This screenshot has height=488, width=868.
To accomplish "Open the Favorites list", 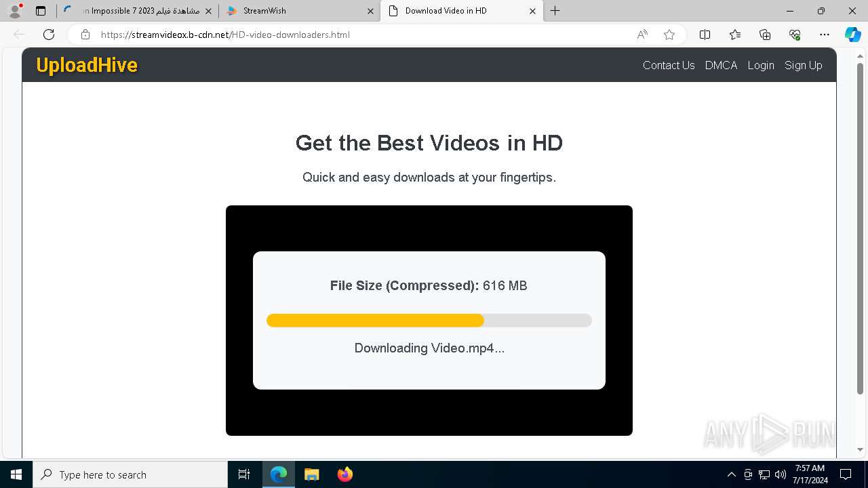I will coord(735,35).
